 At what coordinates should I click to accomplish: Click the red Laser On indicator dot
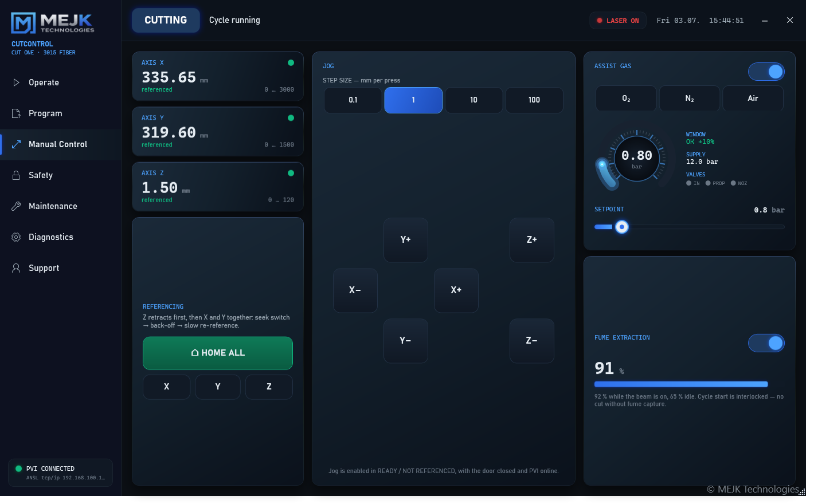tap(600, 21)
